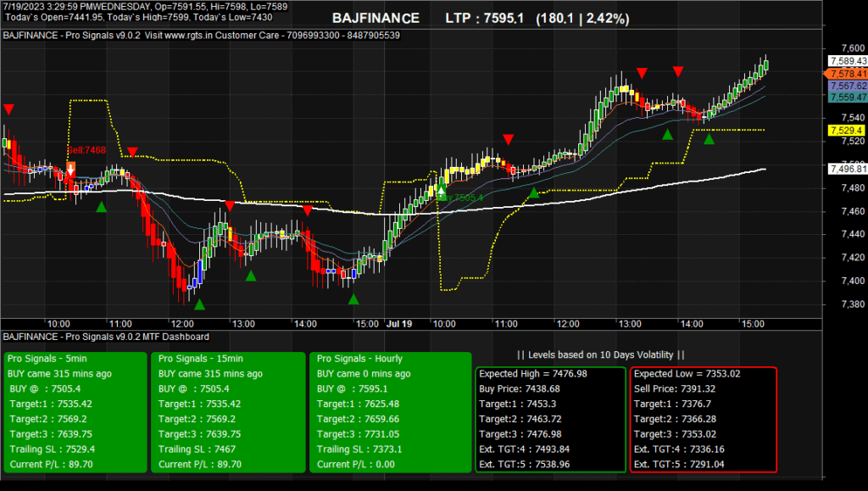This screenshot has width=868, height=491.
Task: Select the teal 7,559.47 price tag
Action: click(848, 98)
